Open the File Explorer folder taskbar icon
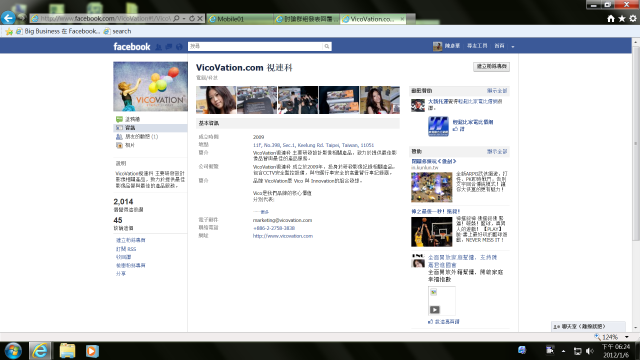 coord(67,351)
